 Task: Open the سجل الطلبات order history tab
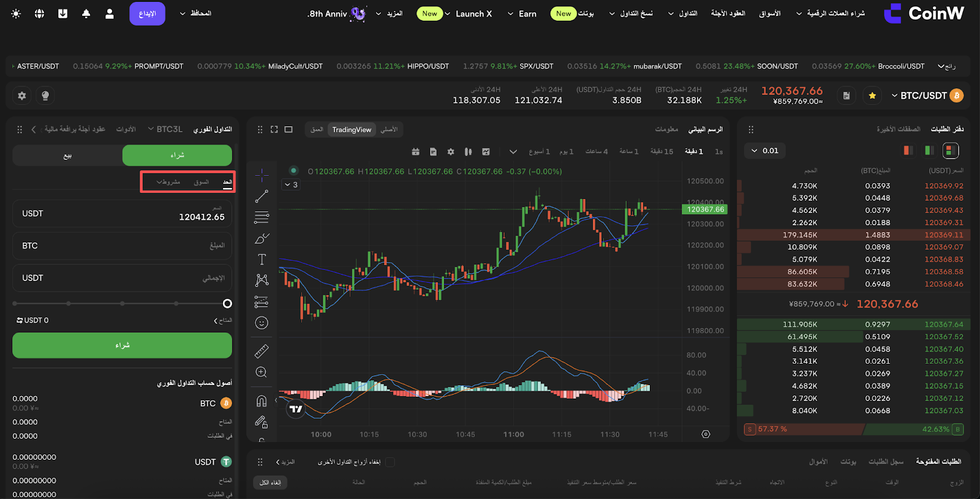point(886,462)
